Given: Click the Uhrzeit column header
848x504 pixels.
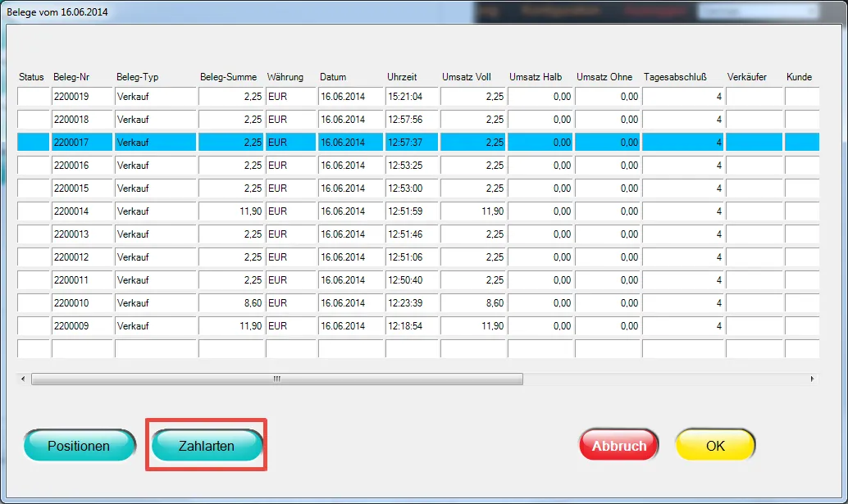Looking at the screenshot, I should [402, 77].
